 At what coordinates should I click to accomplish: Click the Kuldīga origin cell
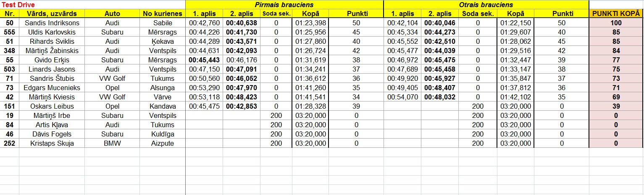tap(163, 134)
